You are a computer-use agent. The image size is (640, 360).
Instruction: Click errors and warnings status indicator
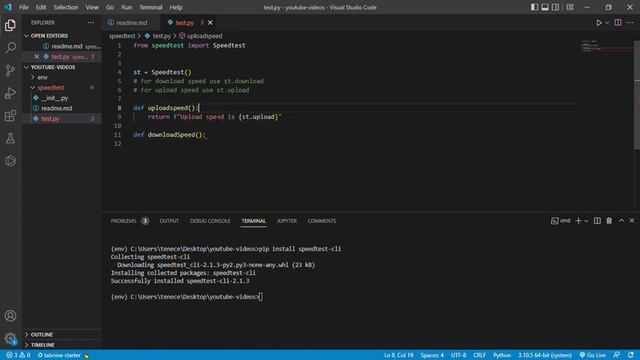18,356
